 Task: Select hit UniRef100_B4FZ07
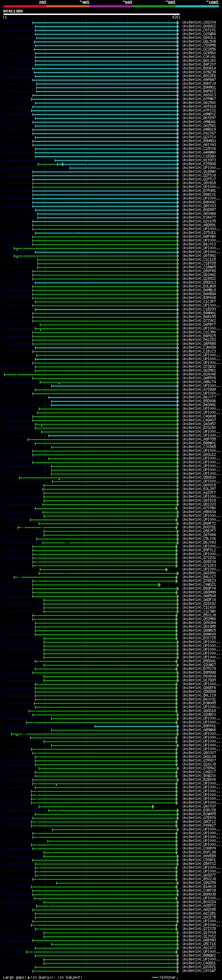click(x=199, y=65)
